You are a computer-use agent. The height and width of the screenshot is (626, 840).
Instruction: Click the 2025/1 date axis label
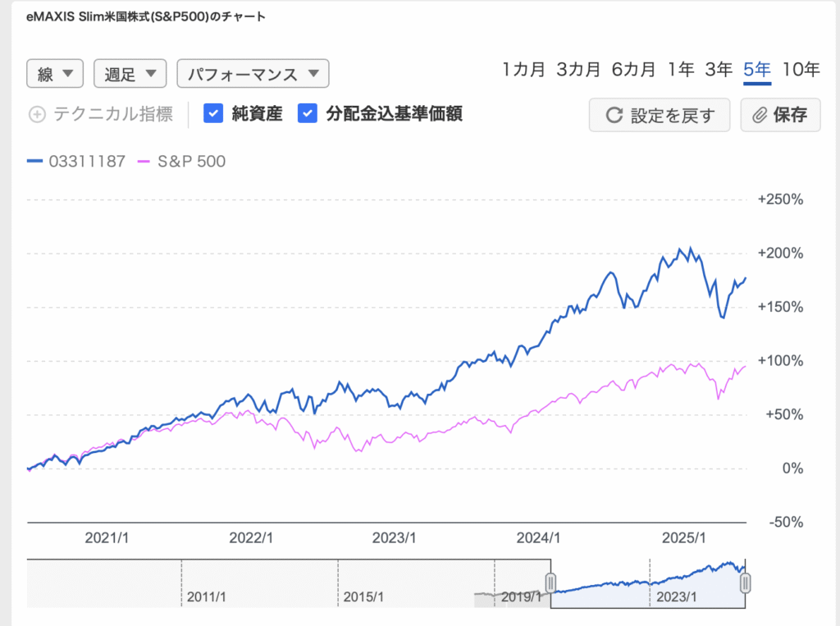pyautogui.click(x=683, y=537)
